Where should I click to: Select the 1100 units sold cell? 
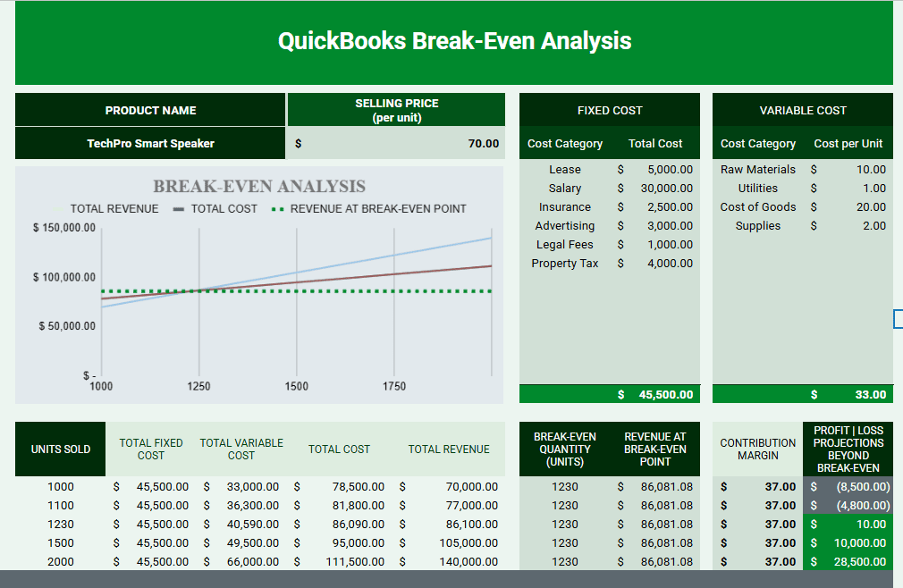point(61,505)
